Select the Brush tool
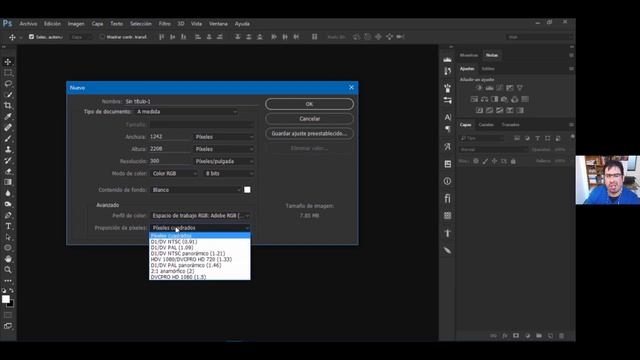Screen dimensions: 640x360 tap(8, 139)
